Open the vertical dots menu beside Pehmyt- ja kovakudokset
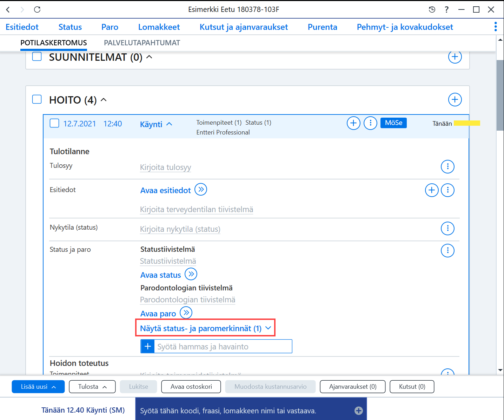 point(496,27)
